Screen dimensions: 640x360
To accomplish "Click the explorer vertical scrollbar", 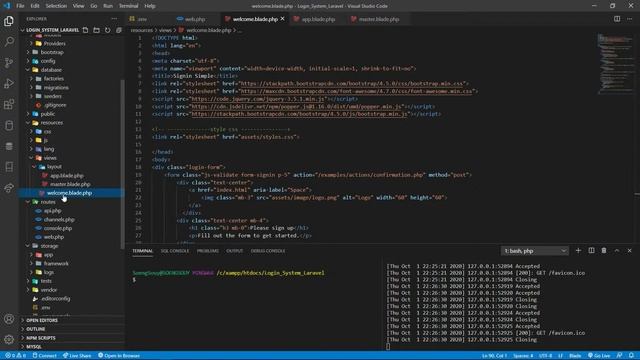I will click(x=122, y=163).
